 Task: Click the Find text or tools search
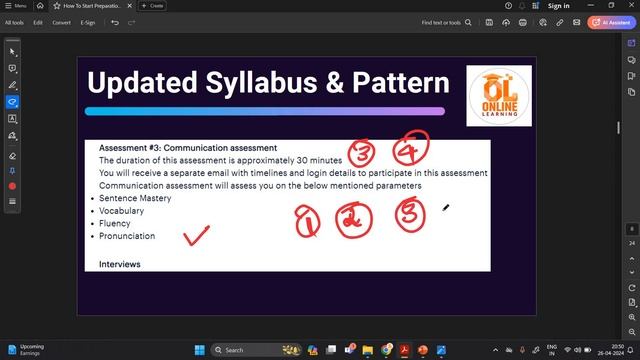click(x=447, y=22)
